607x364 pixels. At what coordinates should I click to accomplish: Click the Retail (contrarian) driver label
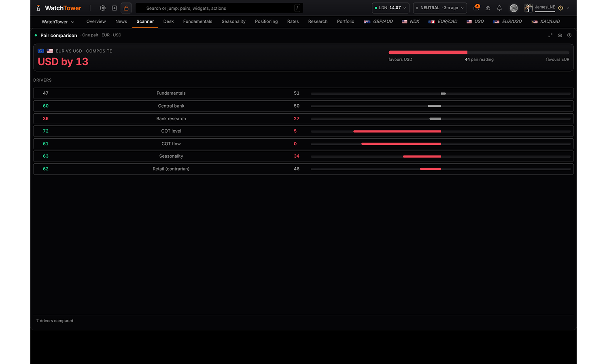(171, 169)
